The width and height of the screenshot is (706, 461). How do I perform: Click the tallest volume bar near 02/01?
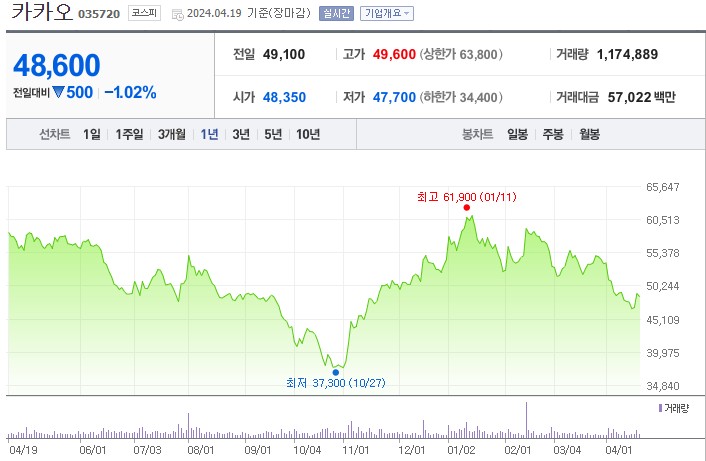(526, 420)
